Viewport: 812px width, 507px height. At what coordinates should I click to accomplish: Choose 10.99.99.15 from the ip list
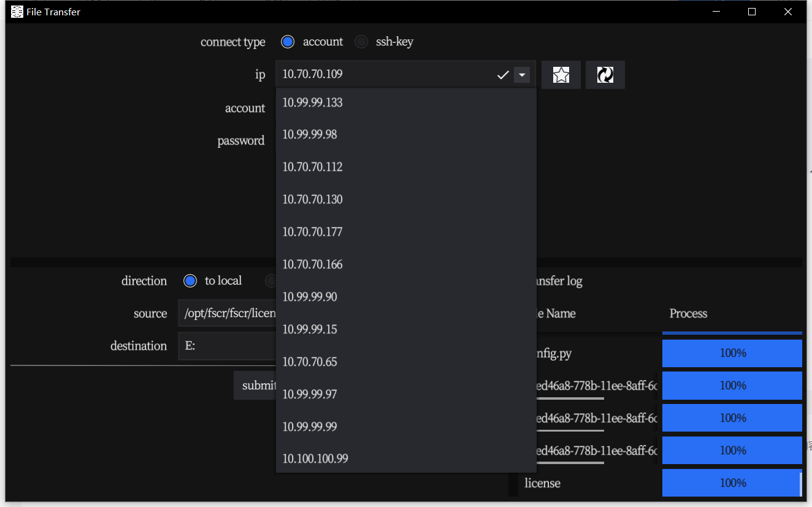click(406, 329)
